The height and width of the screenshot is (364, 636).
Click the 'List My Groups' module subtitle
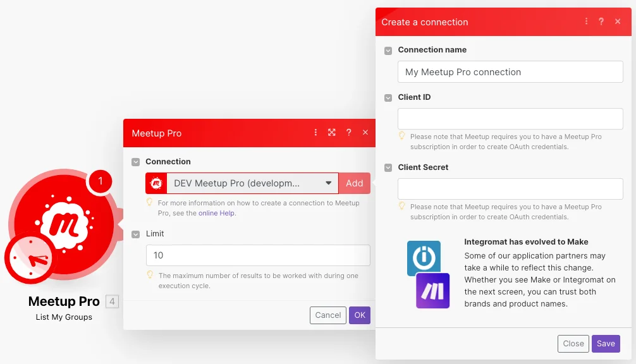64,317
